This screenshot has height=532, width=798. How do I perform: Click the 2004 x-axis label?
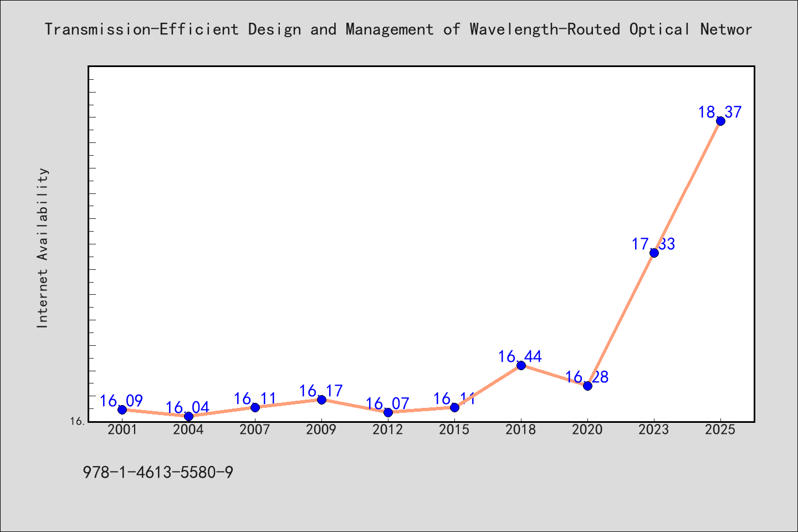tap(188, 430)
